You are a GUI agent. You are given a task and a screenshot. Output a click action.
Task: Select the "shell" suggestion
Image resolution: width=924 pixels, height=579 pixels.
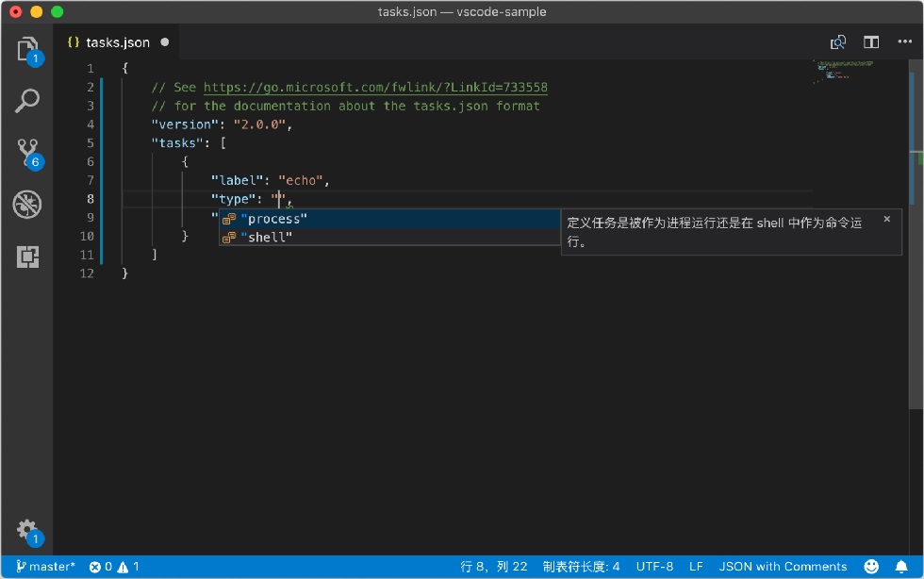click(x=389, y=237)
